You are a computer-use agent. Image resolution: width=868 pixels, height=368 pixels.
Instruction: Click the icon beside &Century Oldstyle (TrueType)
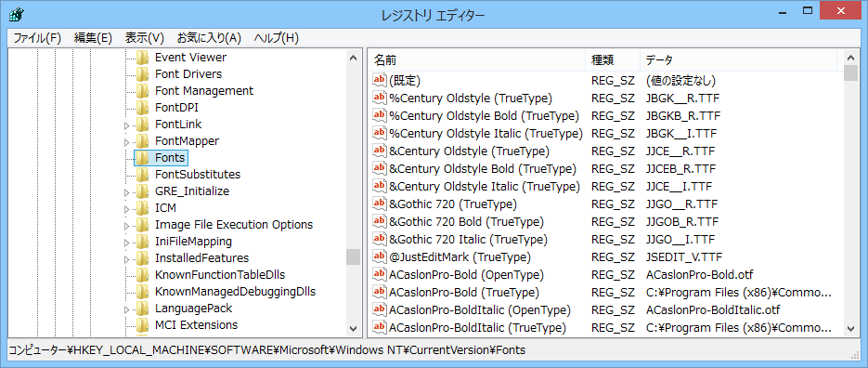tap(379, 151)
